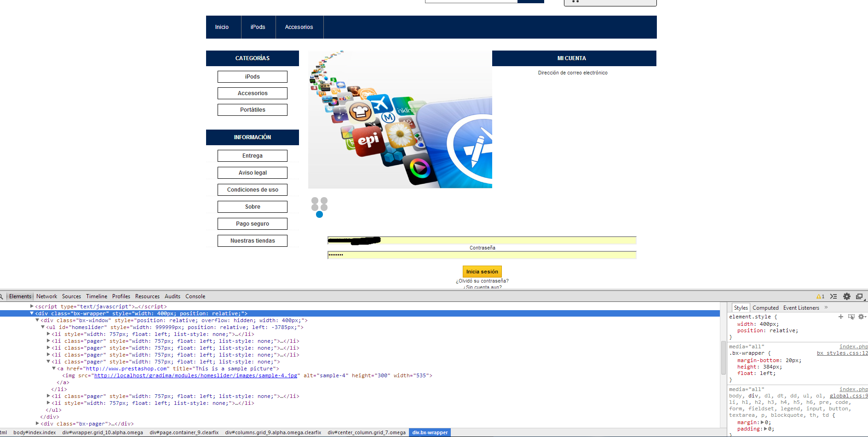868x437 pixels.
Task: Click the warning count icon in DevTools
Action: [x=820, y=296]
